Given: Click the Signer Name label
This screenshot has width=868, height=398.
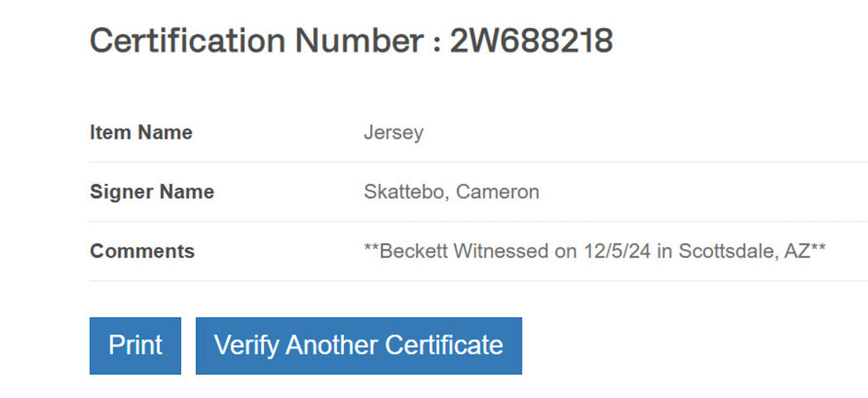Looking at the screenshot, I should 151,191.
